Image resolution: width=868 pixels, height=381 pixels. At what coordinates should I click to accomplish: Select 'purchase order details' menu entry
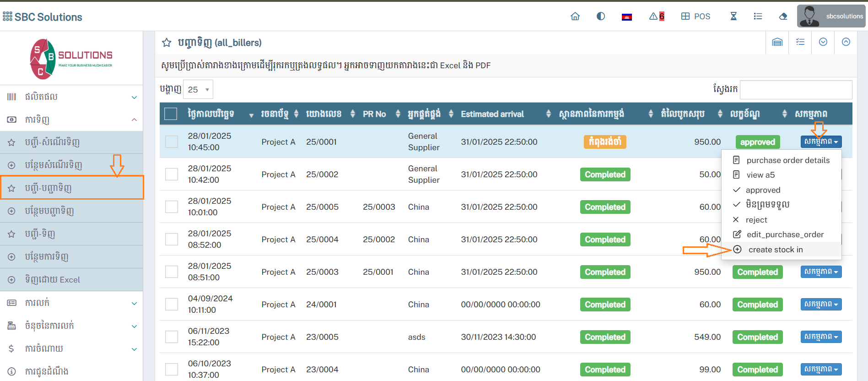787,160
